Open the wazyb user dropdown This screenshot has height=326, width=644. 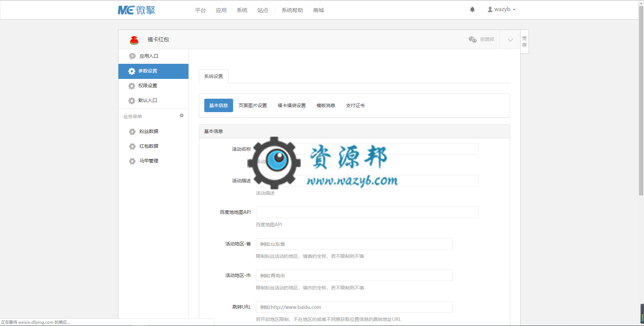[501, 9]
